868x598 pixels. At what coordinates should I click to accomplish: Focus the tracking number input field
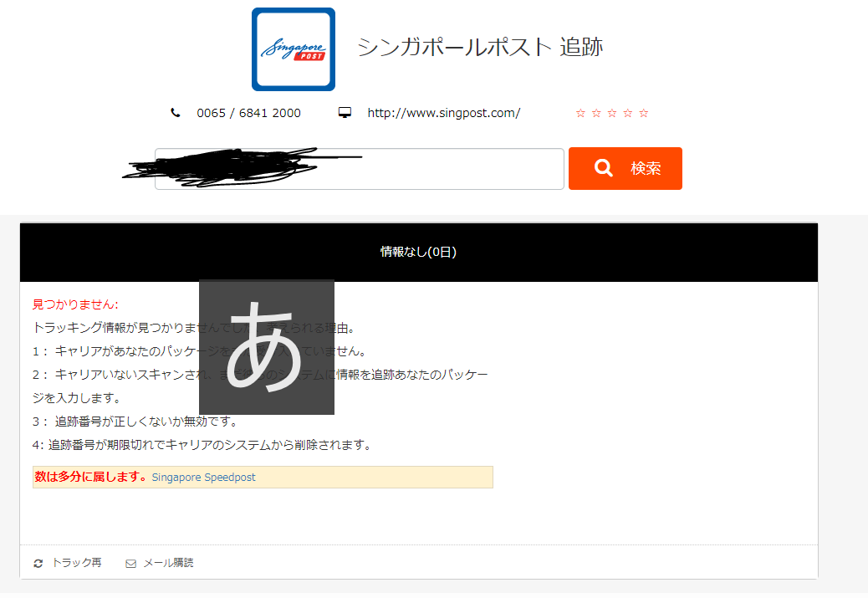click(360, 169)
